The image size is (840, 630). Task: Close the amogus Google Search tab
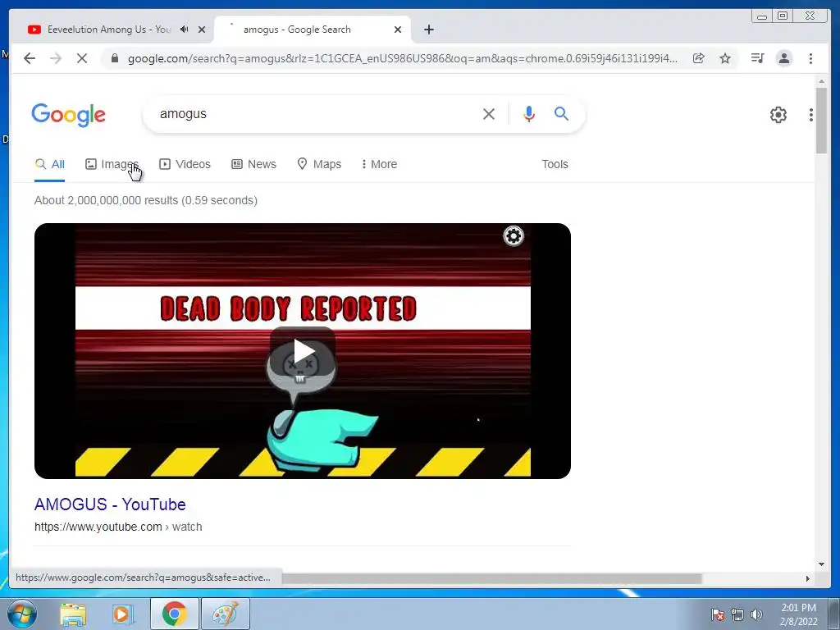398,30
